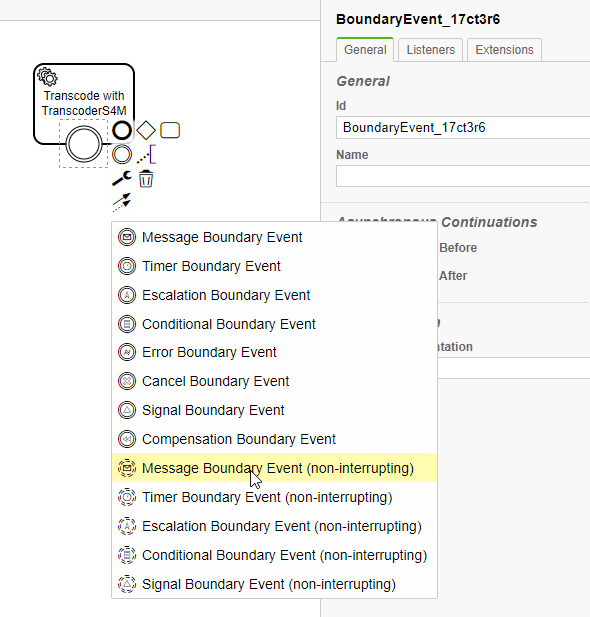Click the wrench change-type icon
Viewport: 590px width, 617px height.
122,178
